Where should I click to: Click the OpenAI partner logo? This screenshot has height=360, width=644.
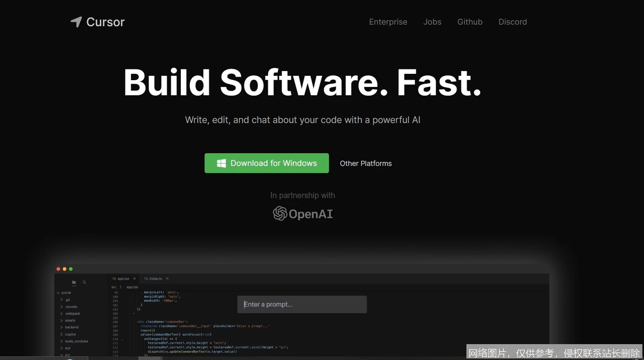tap(303, 214)
